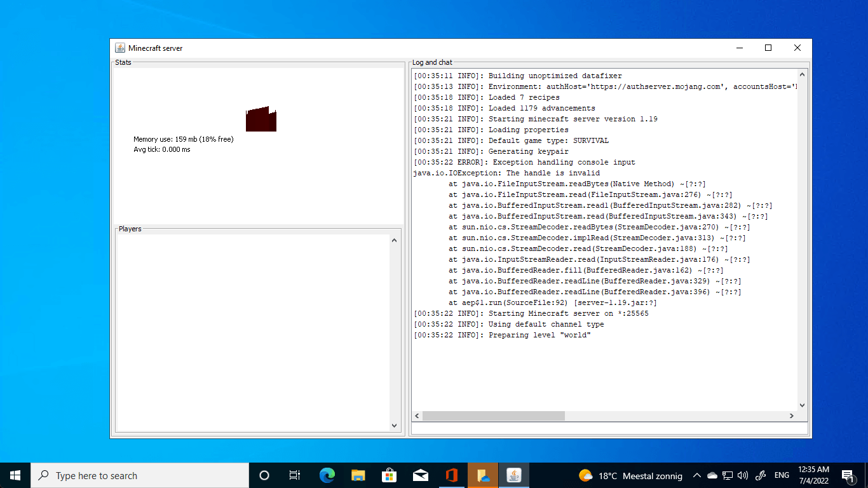Click the log horizontal scroll left arrow
Screen dimensions: 868x488
(417, 416)
